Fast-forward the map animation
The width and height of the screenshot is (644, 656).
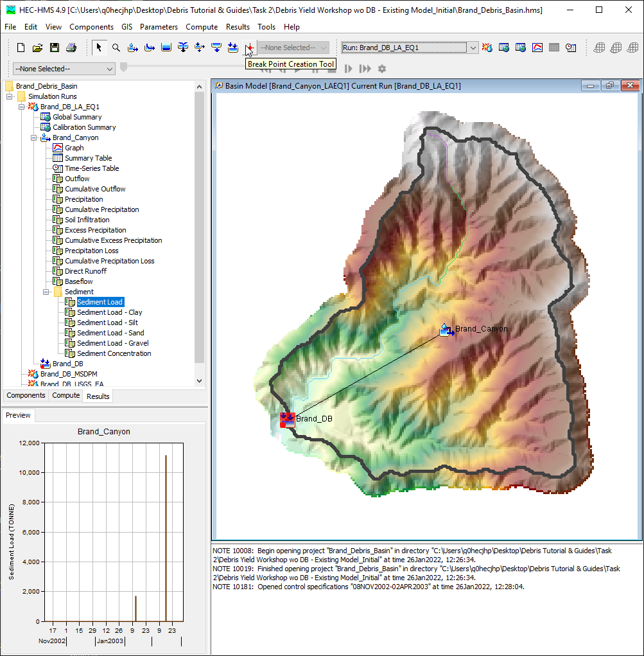point(365,69)
